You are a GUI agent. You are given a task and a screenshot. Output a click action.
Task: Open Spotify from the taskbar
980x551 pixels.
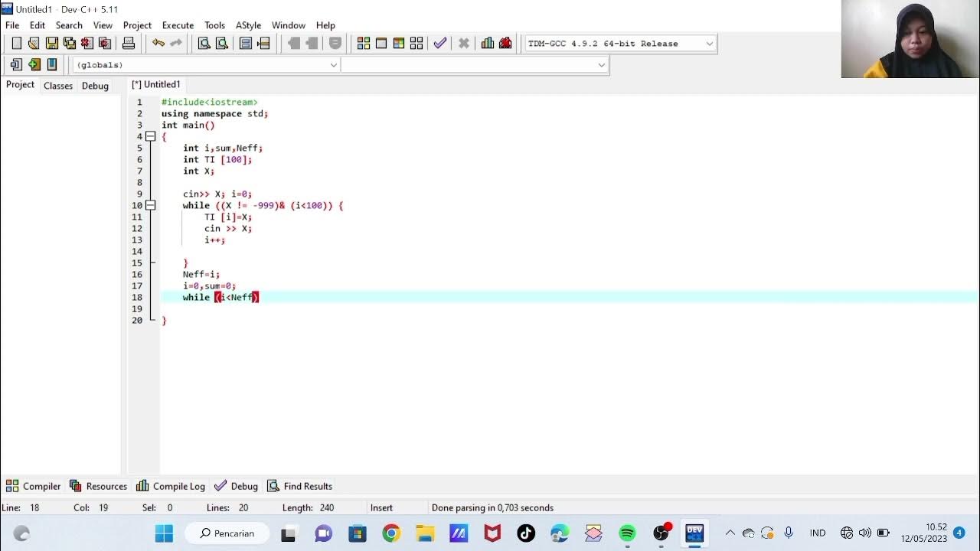(627, 533)
